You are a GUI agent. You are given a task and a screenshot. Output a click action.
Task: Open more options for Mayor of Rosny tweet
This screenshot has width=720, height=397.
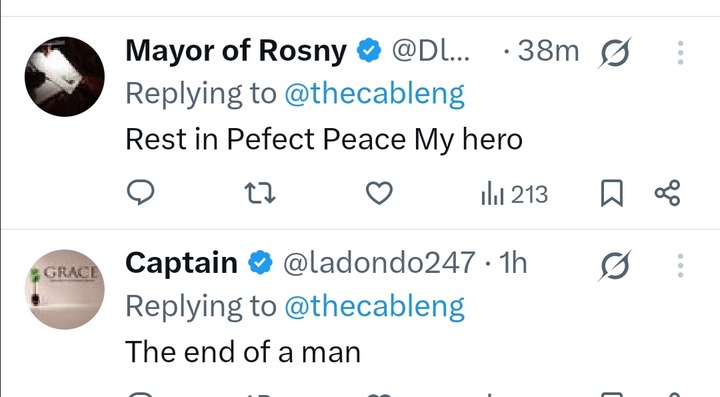click(x=681, y=52)
